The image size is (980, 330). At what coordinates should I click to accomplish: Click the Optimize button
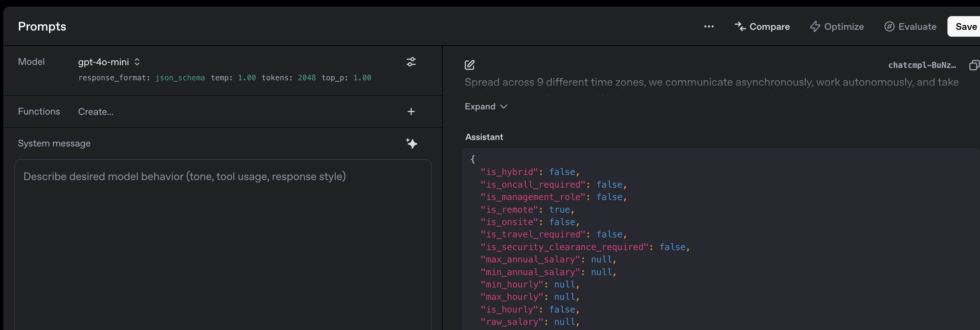(x=837, y=27)
